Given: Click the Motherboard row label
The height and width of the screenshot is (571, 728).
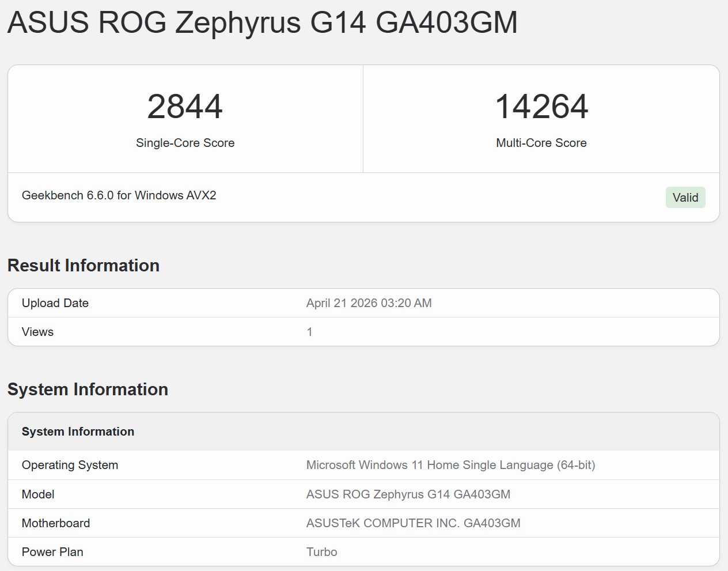Looking at the screenshot, I should pyautogui.click(x=56, y=523).
